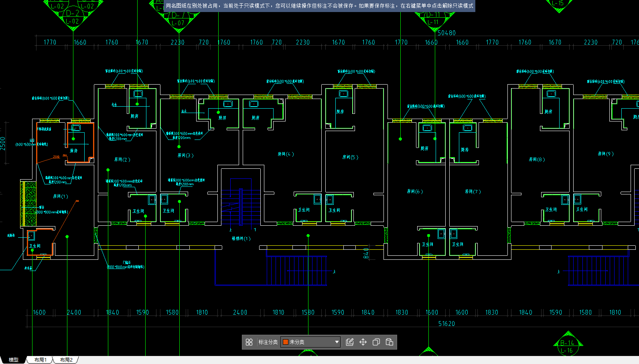The height and width of the screenshot is (364, 639).
Task: Switch to the 布局2 tab
Action: pyautogui.click(x=66, y=360)
